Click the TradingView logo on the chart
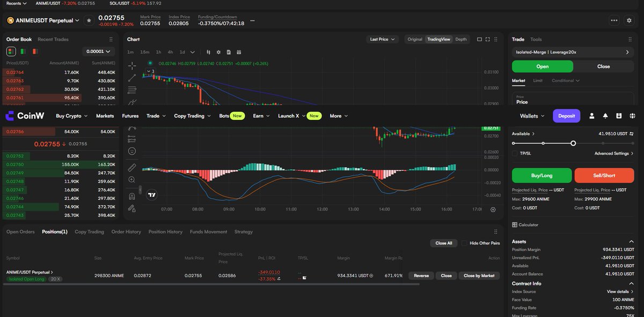644x317 pixels. [152, 195]
